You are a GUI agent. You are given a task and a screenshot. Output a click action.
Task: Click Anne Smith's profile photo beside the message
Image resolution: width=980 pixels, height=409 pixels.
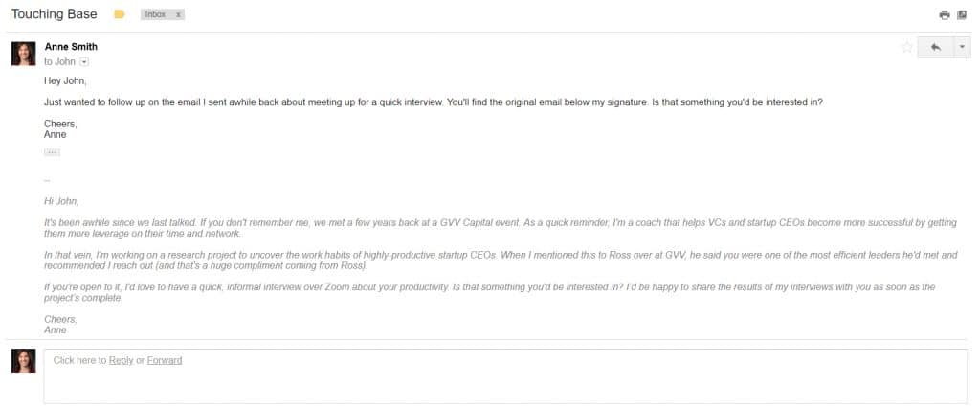(23, 54)
